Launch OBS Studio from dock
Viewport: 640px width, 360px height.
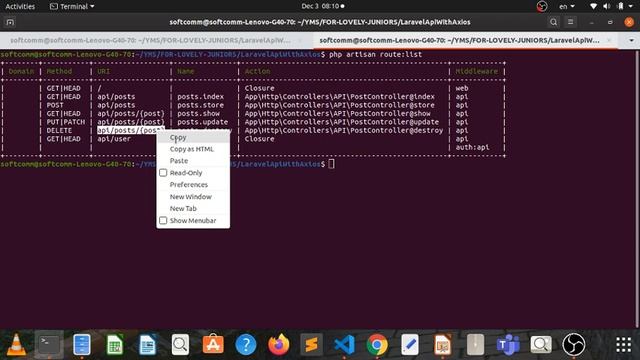(x=574, y=345)
